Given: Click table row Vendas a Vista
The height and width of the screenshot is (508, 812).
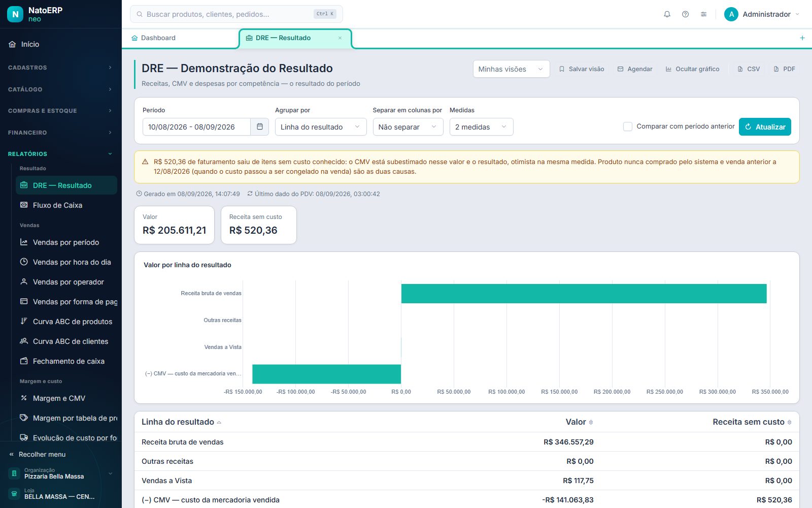Looking at the screenshot, I should [467, 481].
